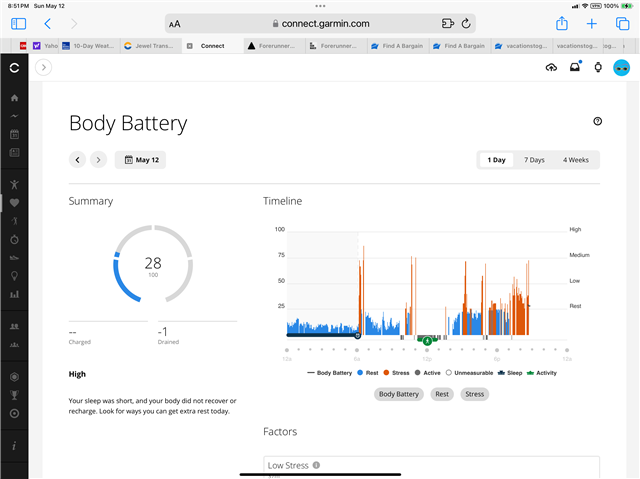The image size is (640, 479).
Task: Switch to the 7 Days view
Action: click(x=535, y=159)
